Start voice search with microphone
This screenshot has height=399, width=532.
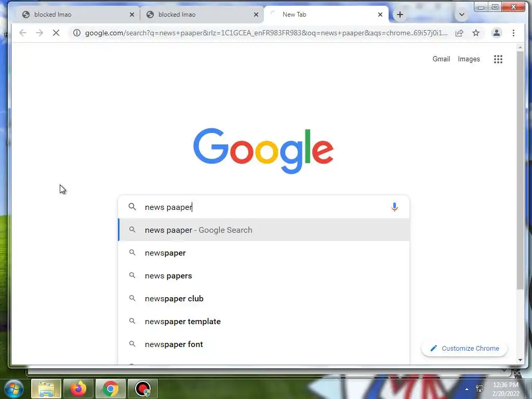pyautogui.click(x=394, y=207)
